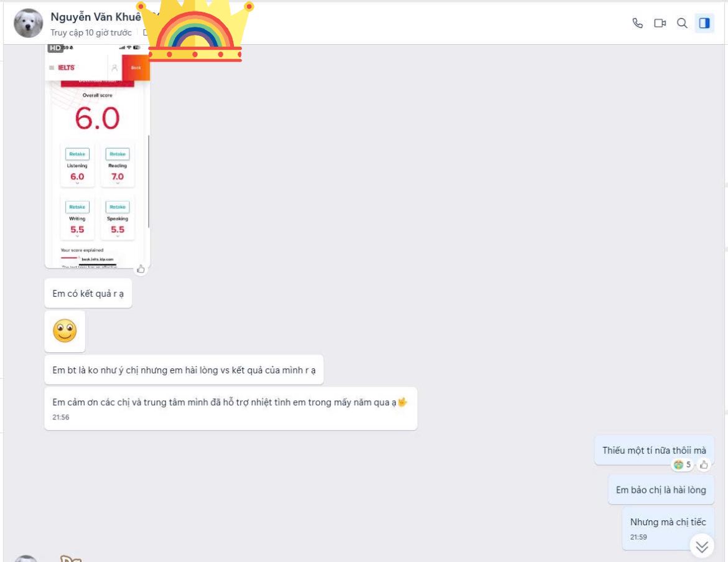Select the "Em có kết quả r ạ" message

point(88,293)
